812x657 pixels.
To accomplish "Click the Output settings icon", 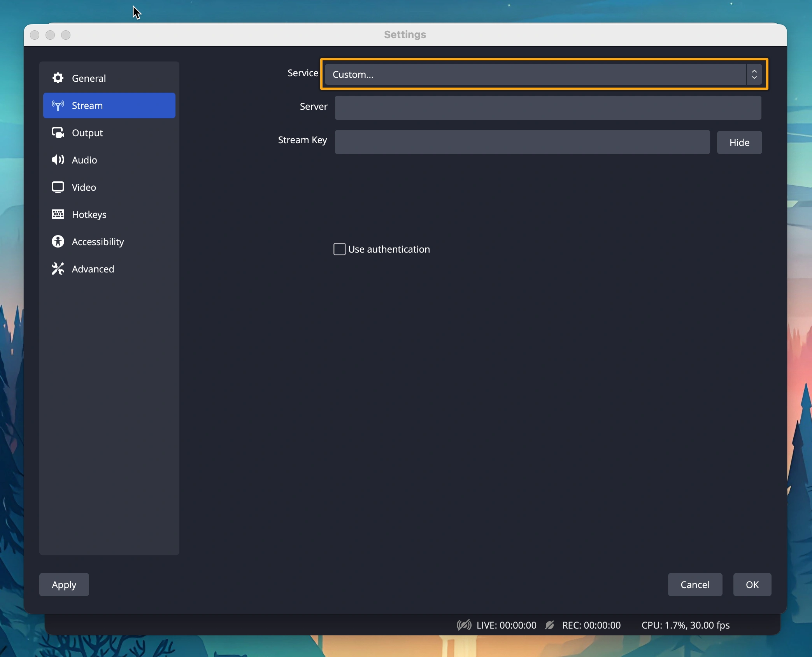I will 58,133.
